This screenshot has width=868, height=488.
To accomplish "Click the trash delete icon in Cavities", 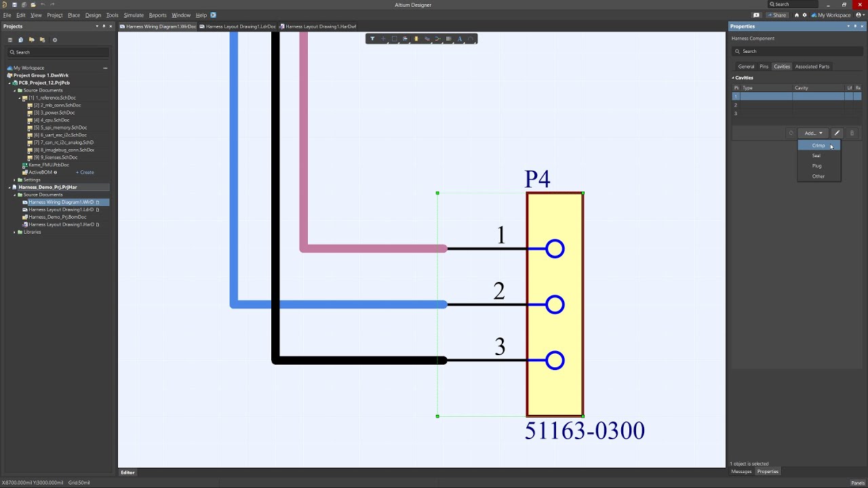I will [852, 133].
